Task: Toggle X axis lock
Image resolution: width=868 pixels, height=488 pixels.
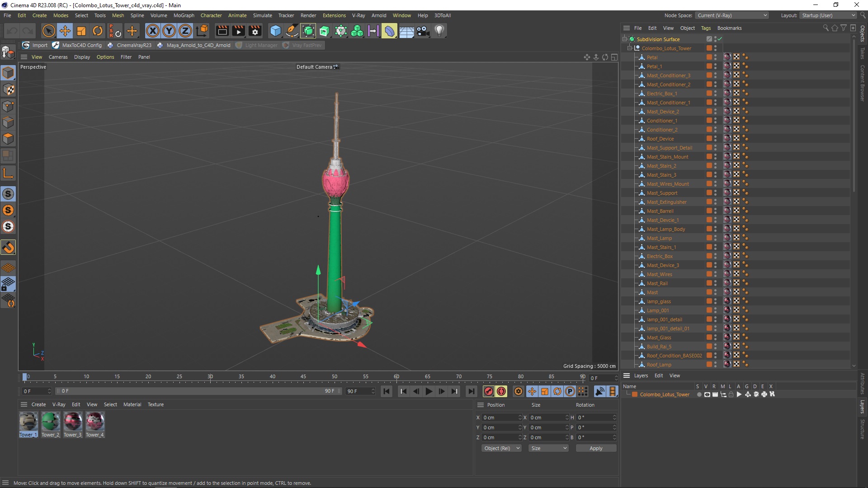Action: (x=153, y=31)
